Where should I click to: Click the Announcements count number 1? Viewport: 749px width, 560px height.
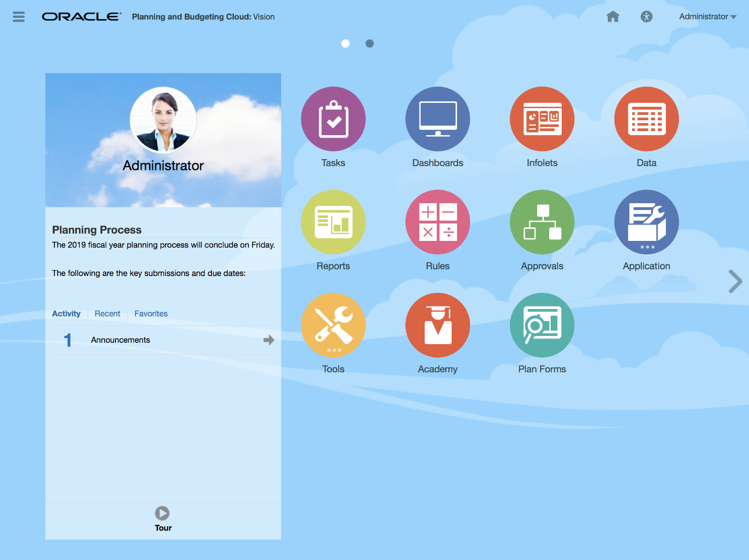68,340
